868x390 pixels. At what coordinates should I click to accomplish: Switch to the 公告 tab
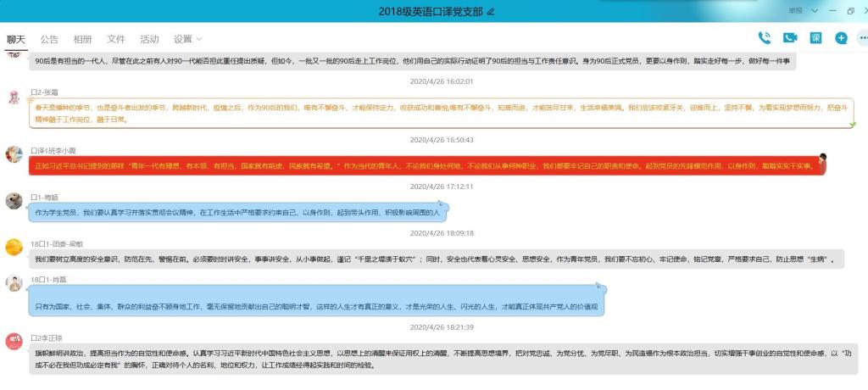click(49, 39)
